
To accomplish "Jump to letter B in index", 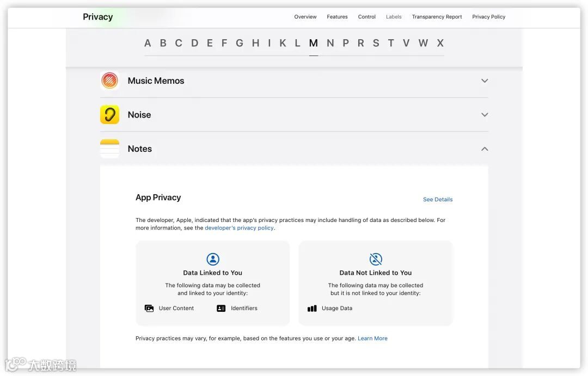I will coord(163,43).
